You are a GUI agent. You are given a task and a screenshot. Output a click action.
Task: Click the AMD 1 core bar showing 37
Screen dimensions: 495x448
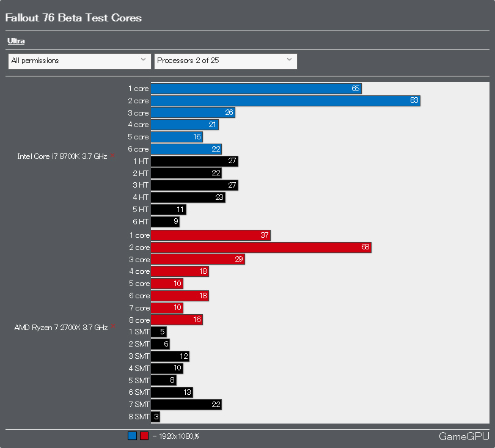tap(211, 235)
